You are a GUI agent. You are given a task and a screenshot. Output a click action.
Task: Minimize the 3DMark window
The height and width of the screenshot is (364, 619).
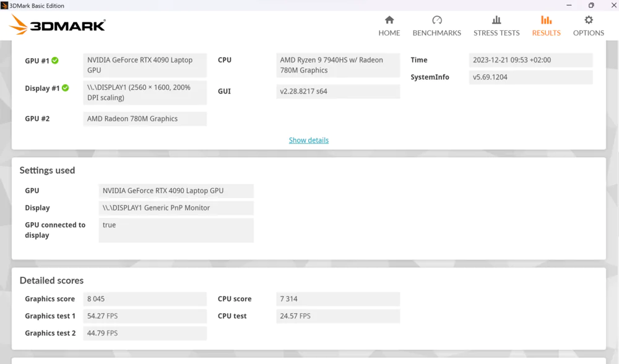569,5
